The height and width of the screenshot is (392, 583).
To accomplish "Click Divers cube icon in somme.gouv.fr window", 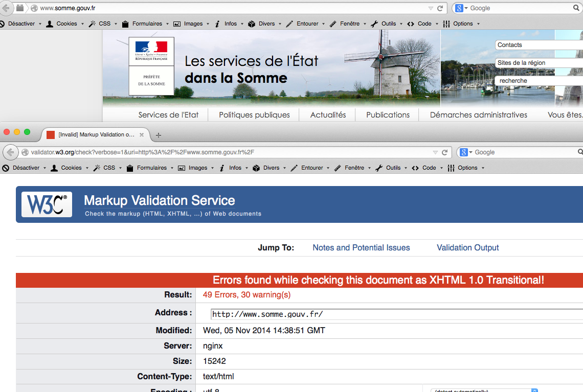I will (x=252, y=24).
